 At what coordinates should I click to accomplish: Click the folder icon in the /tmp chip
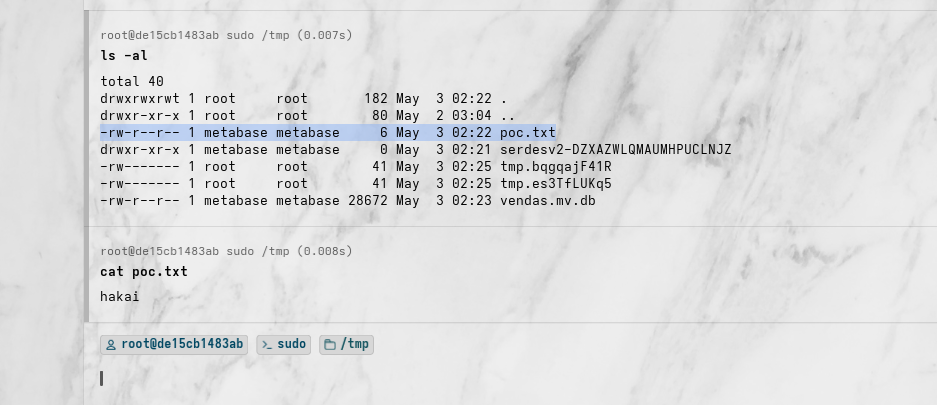click(330, 345)
